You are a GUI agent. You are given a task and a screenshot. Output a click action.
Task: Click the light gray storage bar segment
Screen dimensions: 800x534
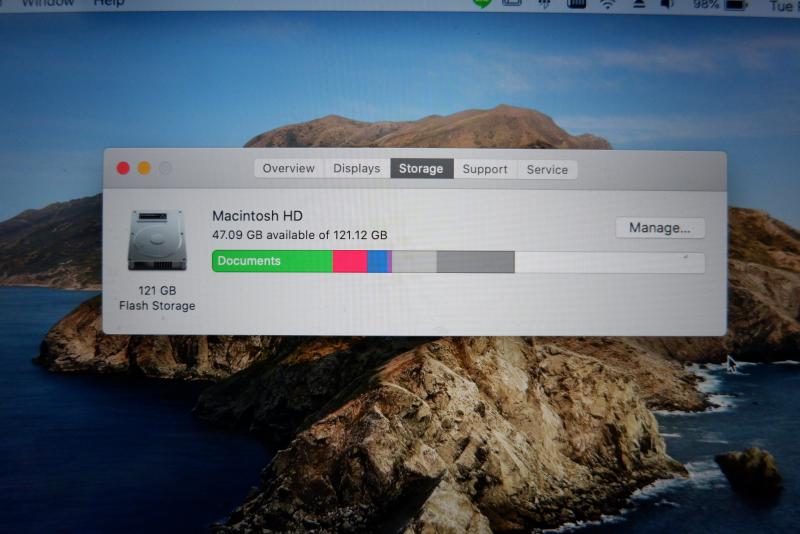(414, 262)
